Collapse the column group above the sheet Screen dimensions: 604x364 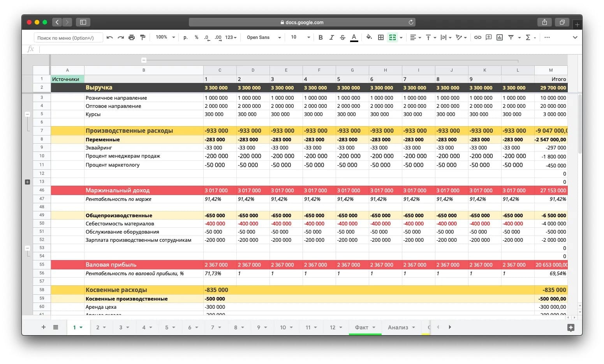point(144,60)
